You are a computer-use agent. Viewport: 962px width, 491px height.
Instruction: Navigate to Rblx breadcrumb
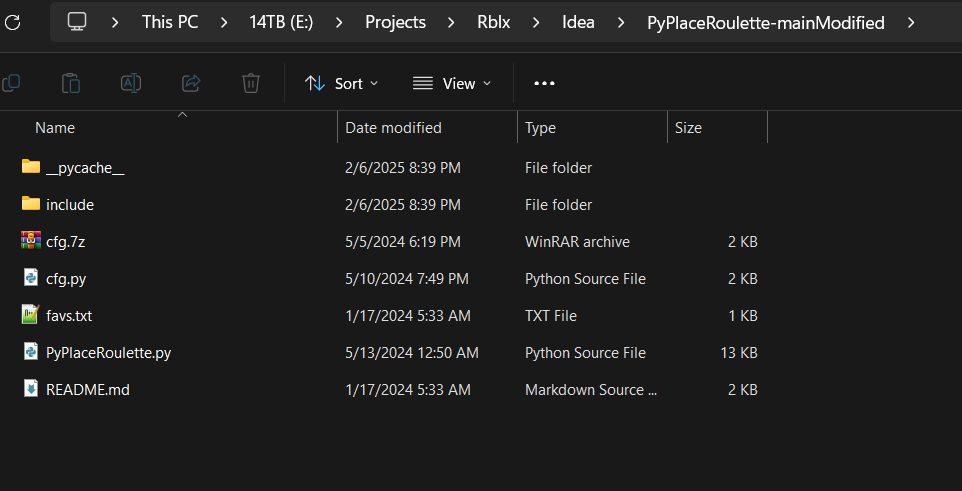[x=494, y=23]
